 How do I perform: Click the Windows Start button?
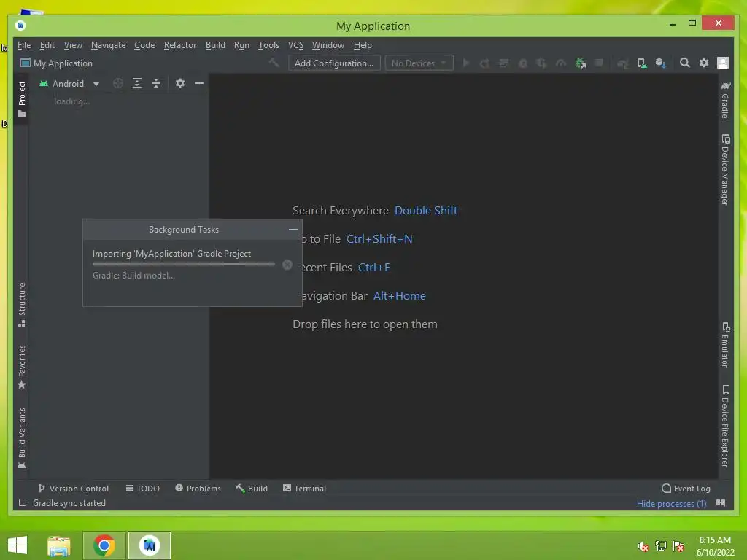tap(18, 545)
